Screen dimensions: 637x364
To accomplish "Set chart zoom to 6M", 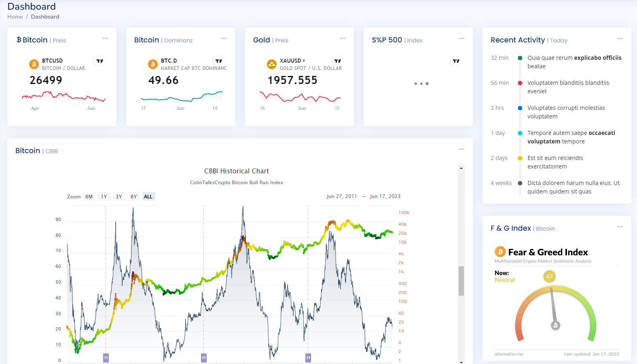I will click(x=89, y=197).
